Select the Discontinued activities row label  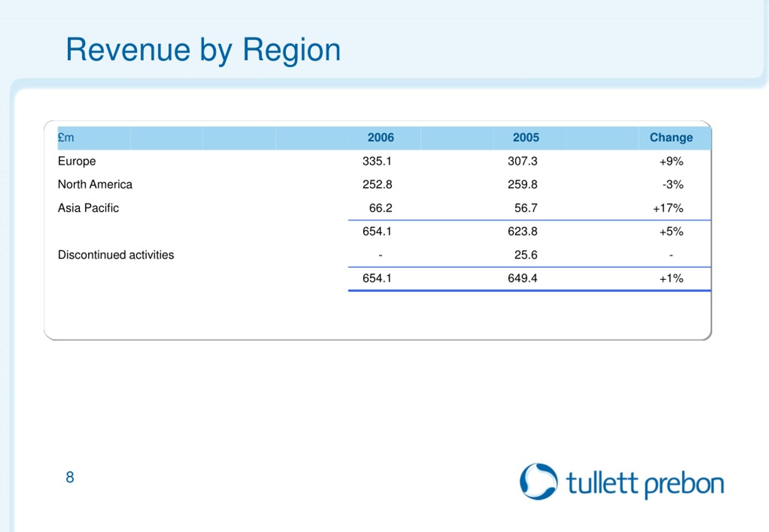(116, 255)
